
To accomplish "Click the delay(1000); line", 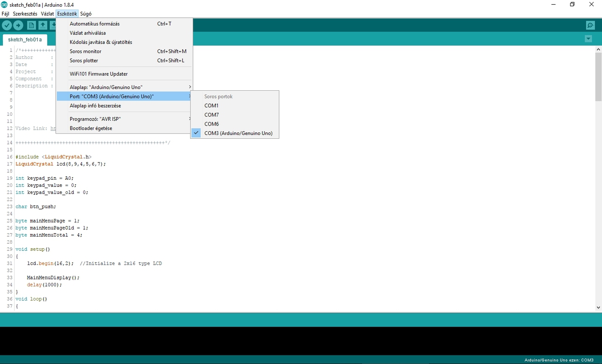I will tap(44, 285).
